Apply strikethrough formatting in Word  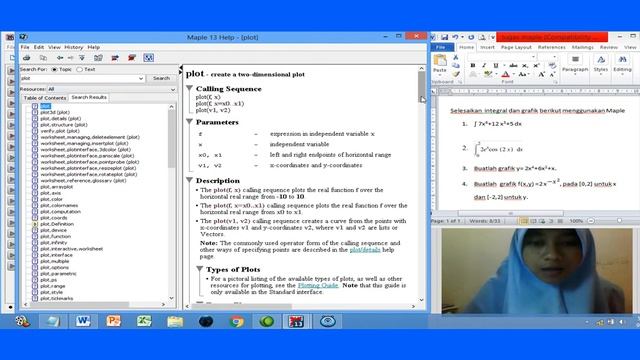(x=513, y=65)
